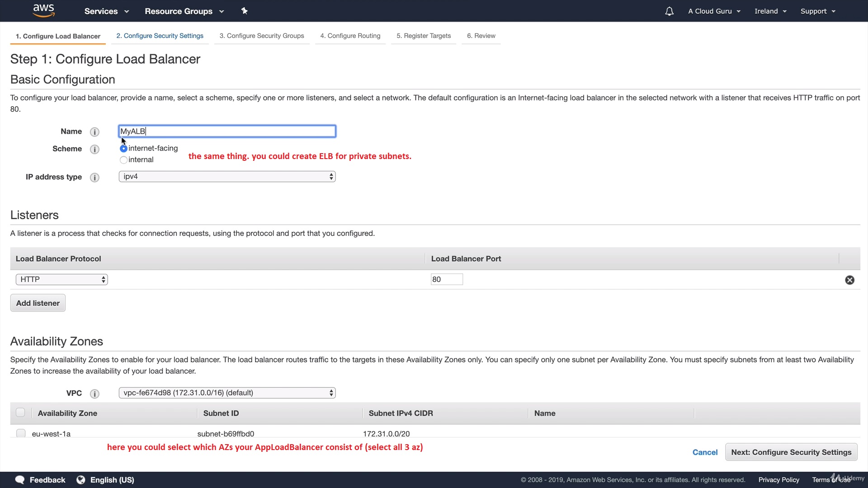Click the info icon next to VPC
868x488 pixels.
coord(94,394)
